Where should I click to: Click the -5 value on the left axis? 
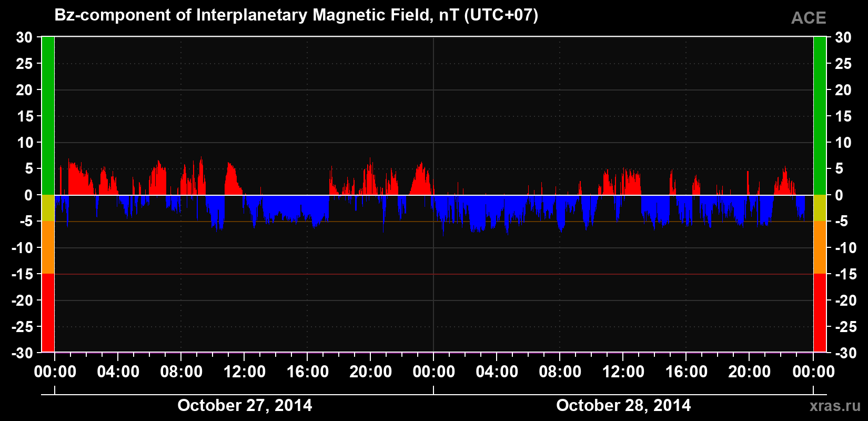click(x=26, y=222)
